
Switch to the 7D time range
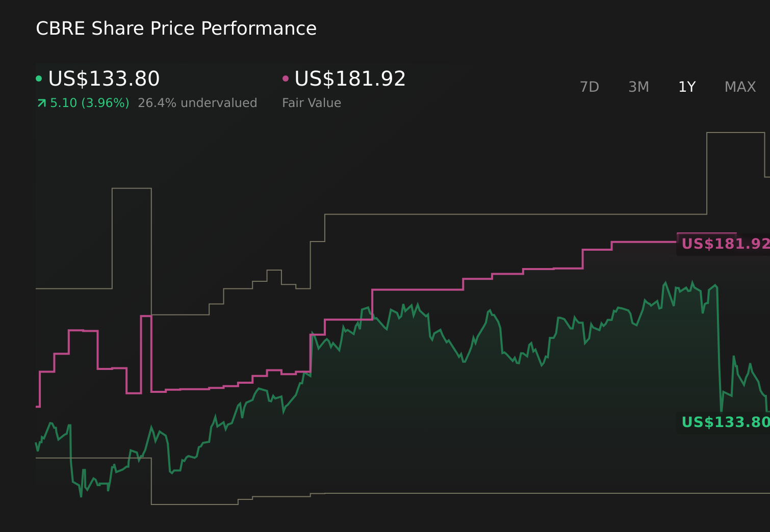[589, 87]
